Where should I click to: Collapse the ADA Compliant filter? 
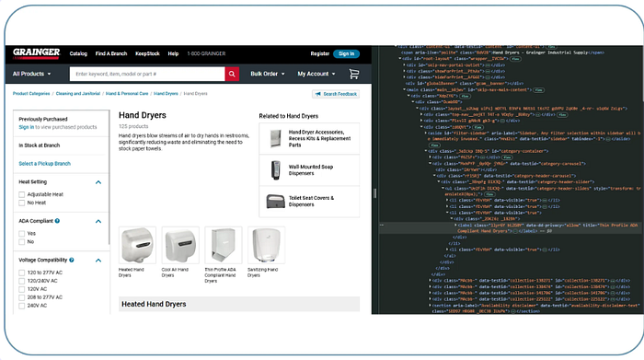coord(98,221)
